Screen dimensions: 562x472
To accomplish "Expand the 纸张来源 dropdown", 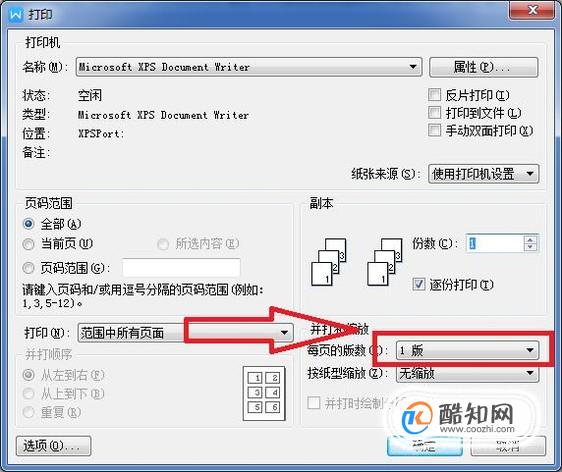I will point(483,174).
